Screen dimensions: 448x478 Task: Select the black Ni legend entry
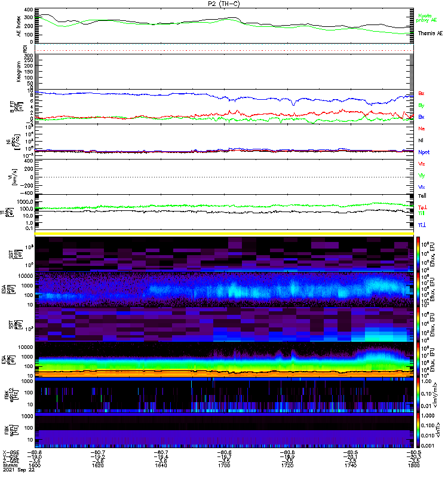[x=421, y=140]
